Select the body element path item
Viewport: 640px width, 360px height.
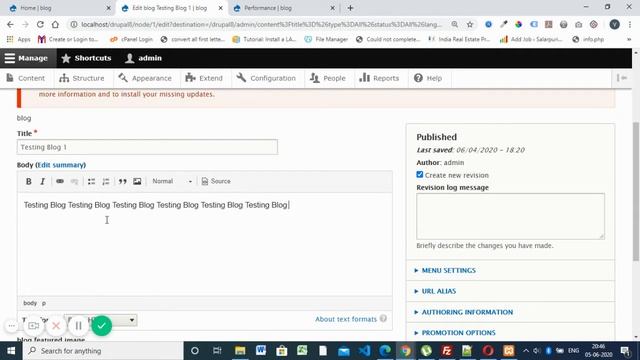30,303
